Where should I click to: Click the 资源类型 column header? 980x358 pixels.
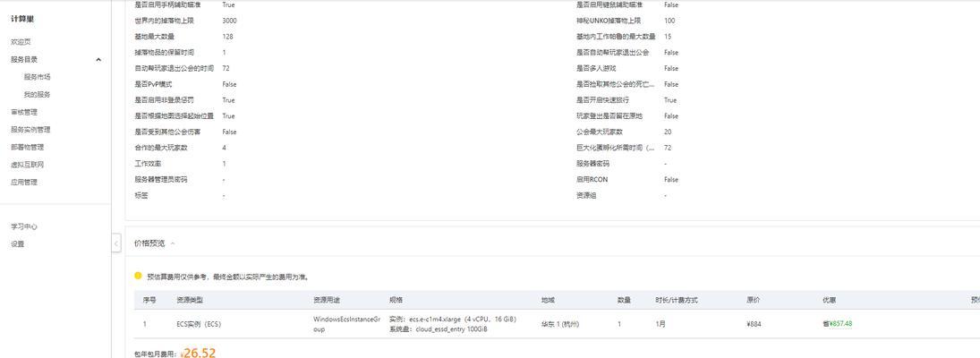pyautogui.click(x=190, y=300)
